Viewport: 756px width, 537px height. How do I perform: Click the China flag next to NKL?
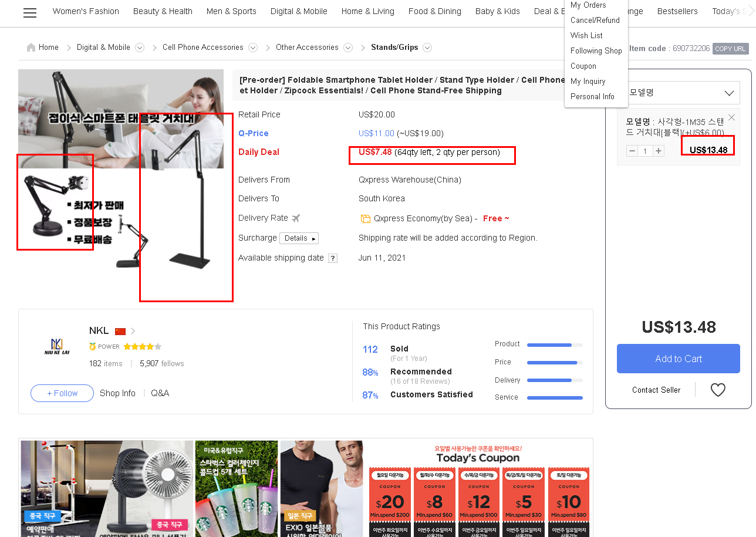coord(120,332)
